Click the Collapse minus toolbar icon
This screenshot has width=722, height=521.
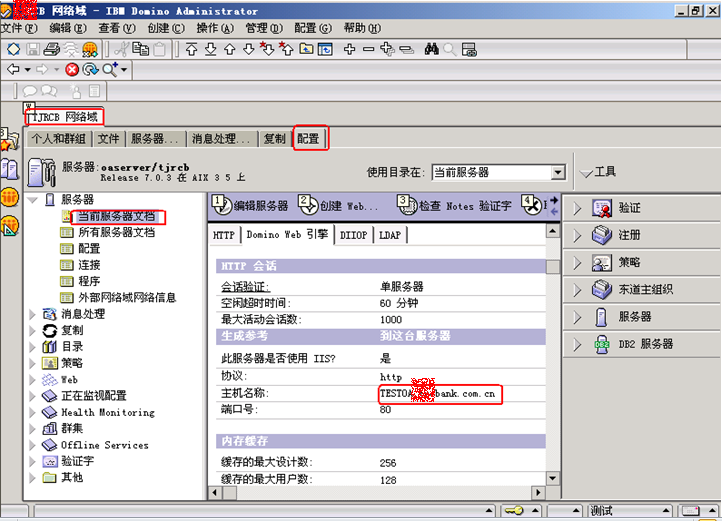click(368, 49)
